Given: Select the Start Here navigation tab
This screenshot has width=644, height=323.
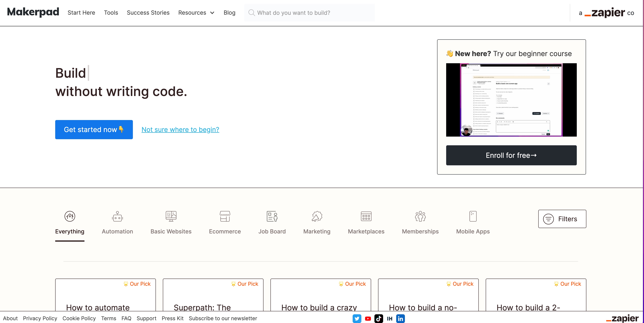Looking at the screenshot, I should (81, 13).
